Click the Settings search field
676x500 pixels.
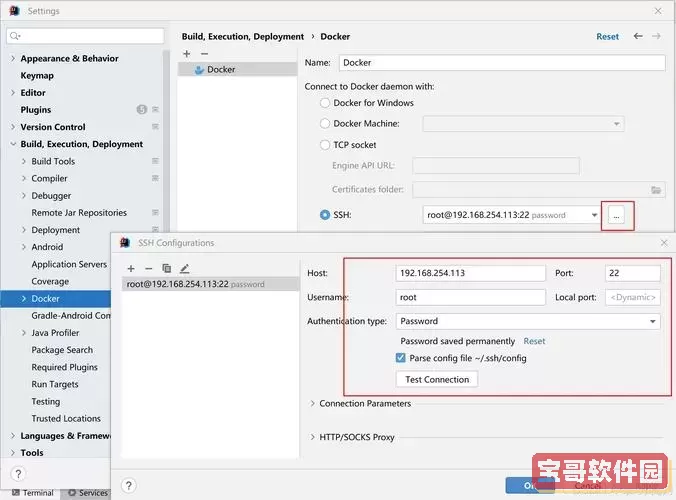point(85,36)
